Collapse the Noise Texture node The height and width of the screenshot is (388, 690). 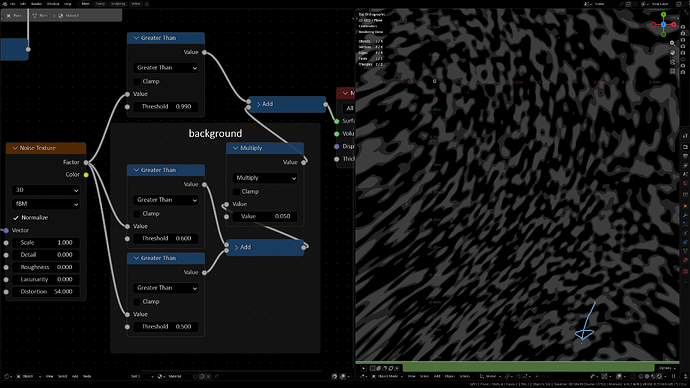(15, 148)
